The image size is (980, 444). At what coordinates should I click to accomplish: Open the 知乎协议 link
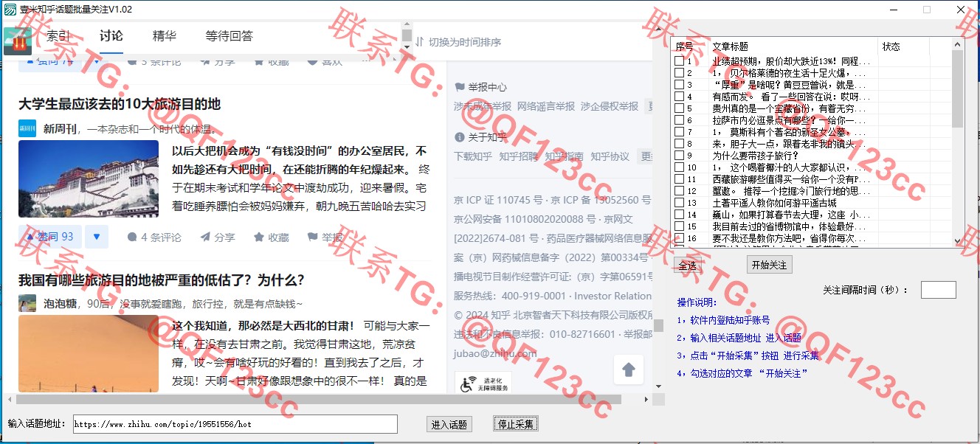[x=610, y=156]
